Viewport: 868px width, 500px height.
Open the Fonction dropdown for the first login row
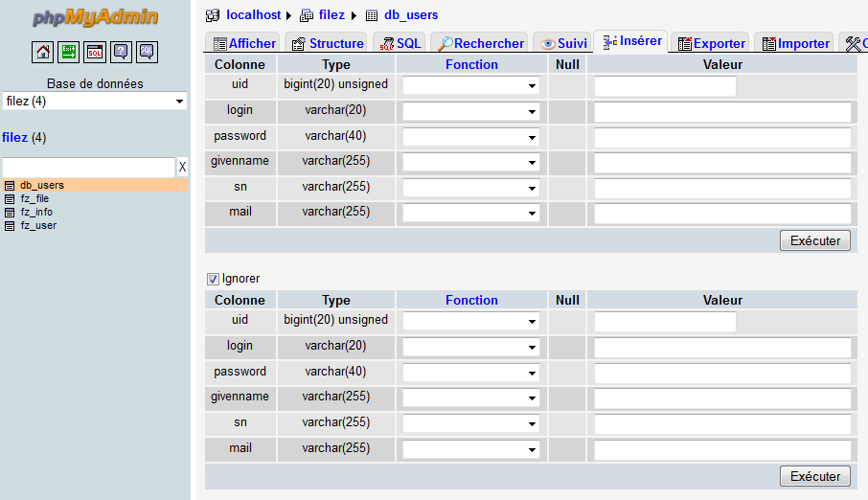point(470,112)
